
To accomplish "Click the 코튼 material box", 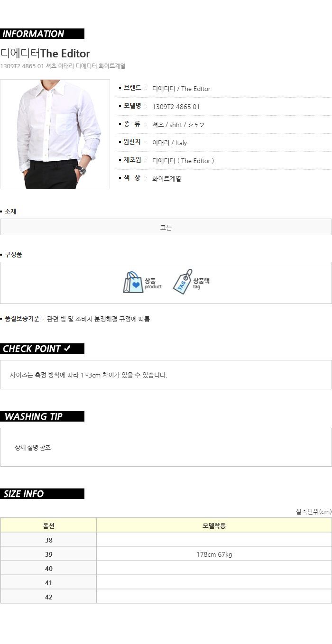I will pos(166,227).
